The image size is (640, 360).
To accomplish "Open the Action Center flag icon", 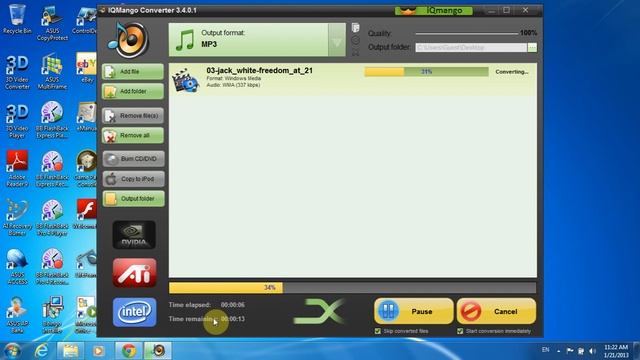I will [x=570, y=351].
